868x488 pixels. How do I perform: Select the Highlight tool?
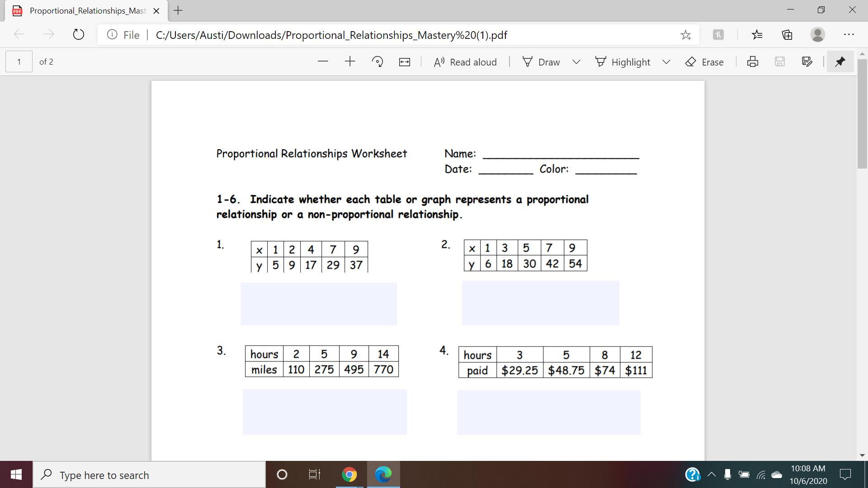623,62
